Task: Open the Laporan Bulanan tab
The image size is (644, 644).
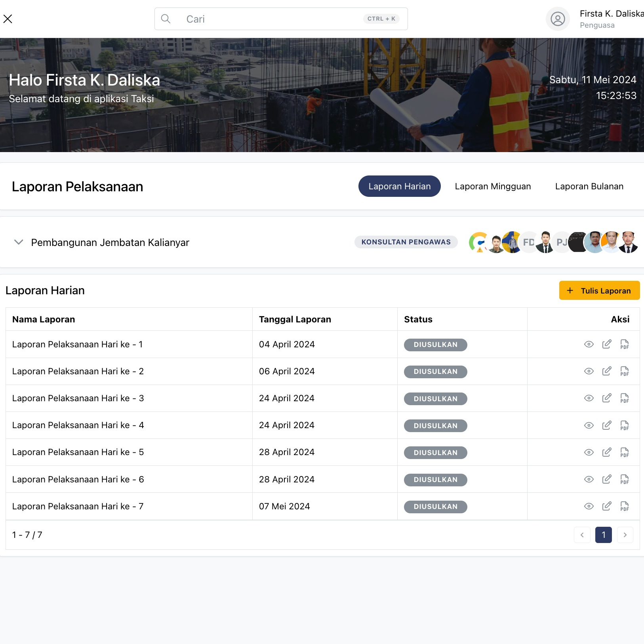Action: point(589,186)
